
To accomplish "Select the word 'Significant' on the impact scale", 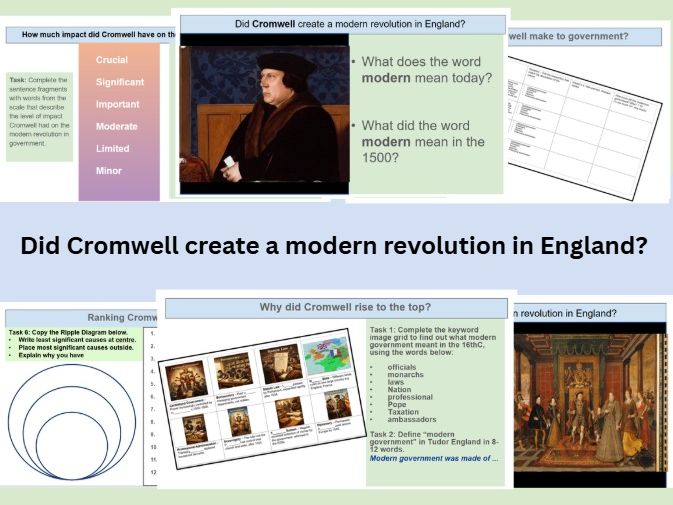I will 120,82.
